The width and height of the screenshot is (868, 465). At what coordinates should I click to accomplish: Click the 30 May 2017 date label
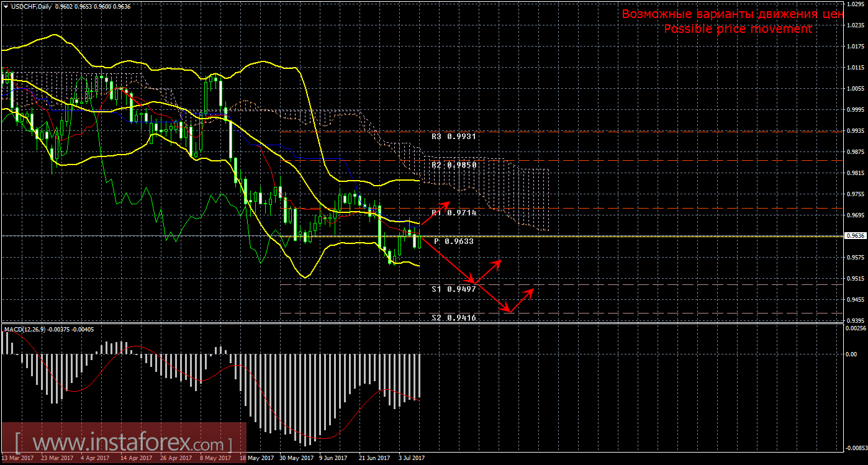[x=297, y=458]
